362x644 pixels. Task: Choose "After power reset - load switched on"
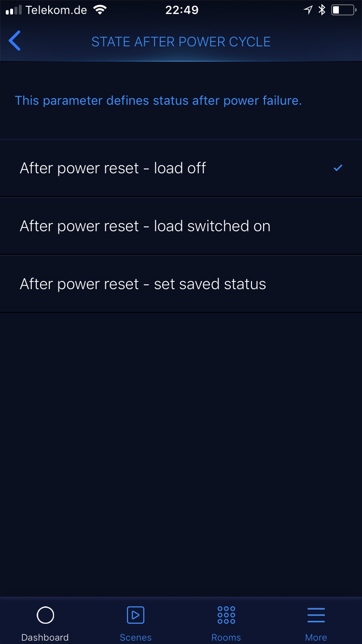click(x=145, y=226)
